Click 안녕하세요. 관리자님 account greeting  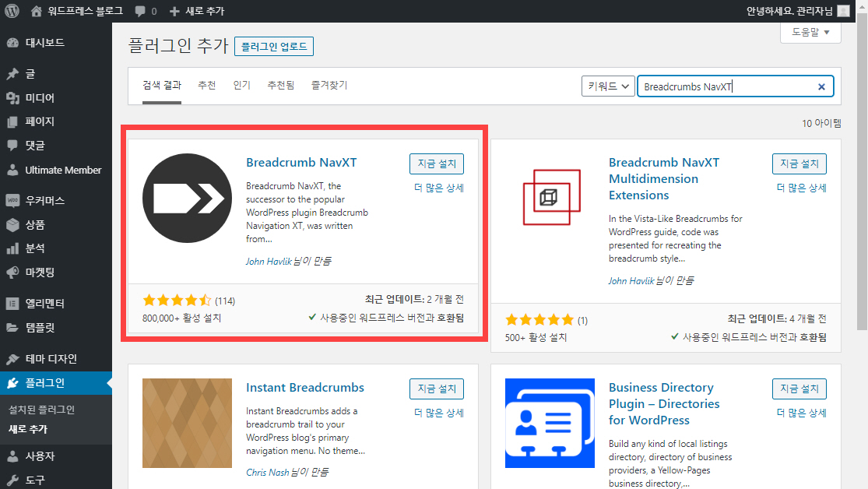pyautogui.click(x=789, y=11)
